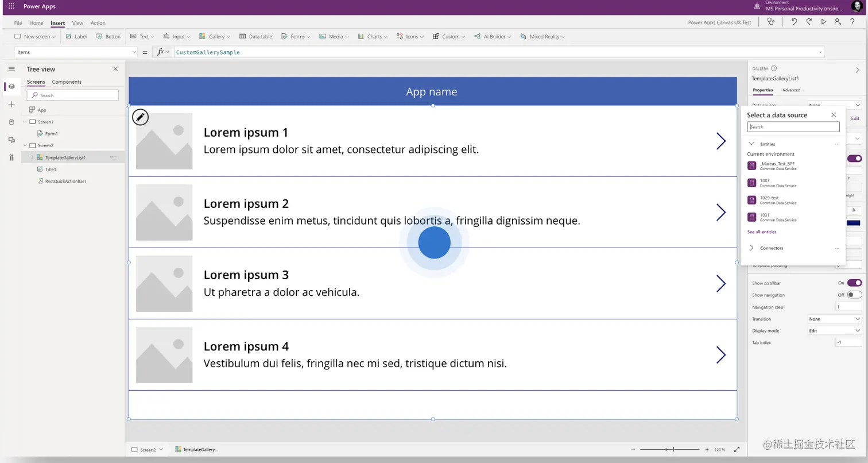Expand the formula bar chevron
The height and width of the screenshot is (463, 868).
820,52
